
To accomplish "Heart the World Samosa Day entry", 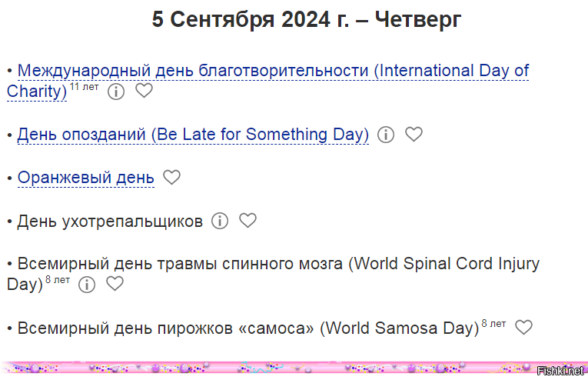I will point(523,327).
